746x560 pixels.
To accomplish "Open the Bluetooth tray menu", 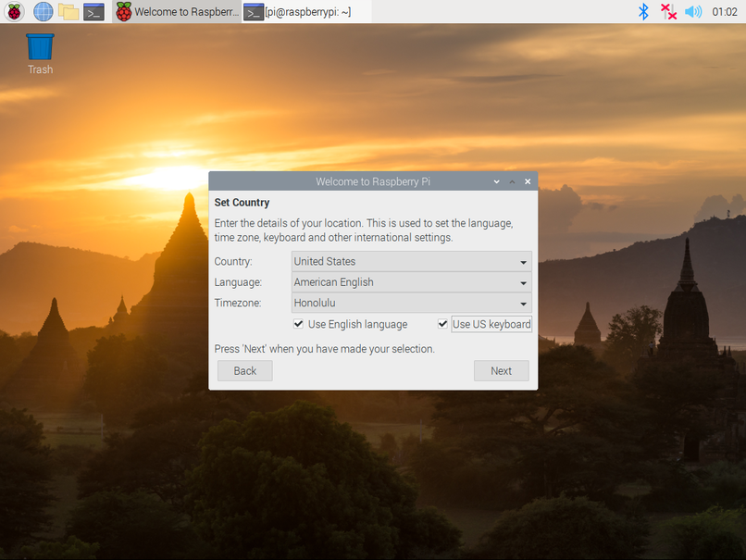I will (643, 11).
